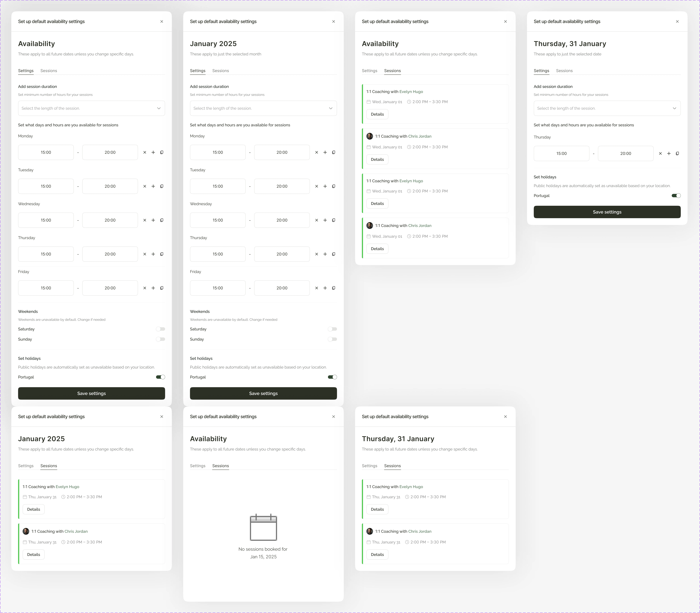Disable Portugal holidays in Thursday, 31 January settings
Image resolution: width=700 pixels, height=613 pixels.
click(x=676, y=196)
